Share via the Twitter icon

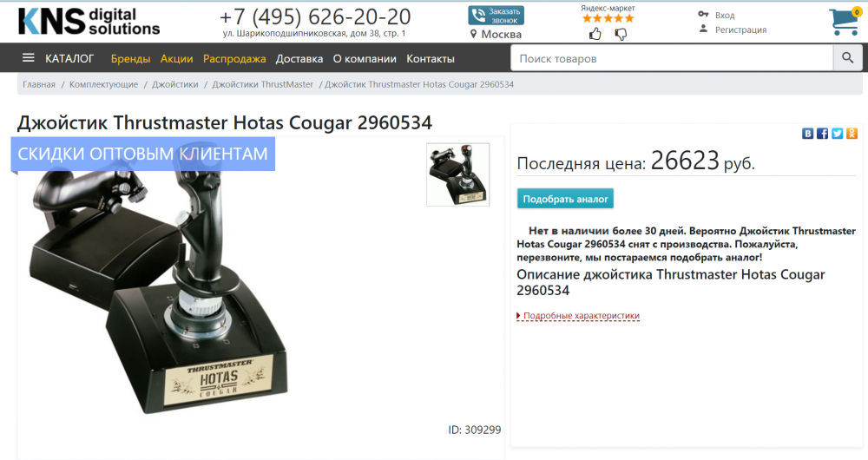coord(837,134)
